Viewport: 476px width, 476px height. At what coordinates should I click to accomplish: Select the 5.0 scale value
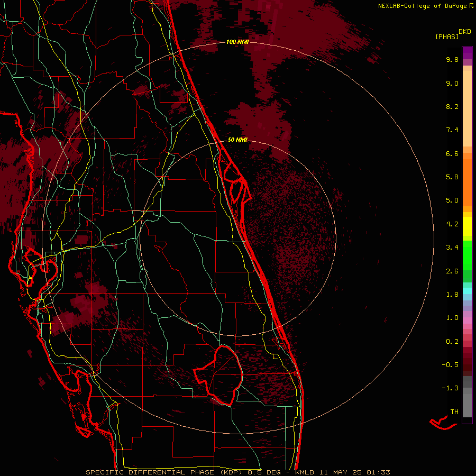point(452,200)
